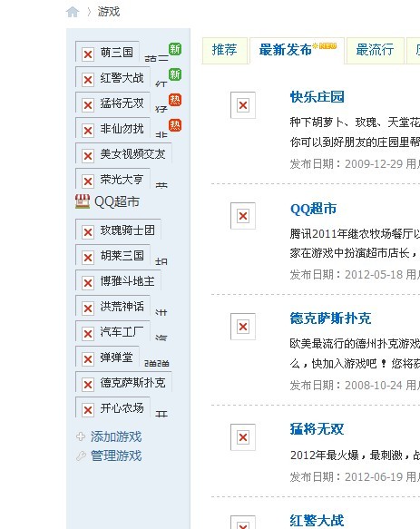Open 美女视频交友 in the sidebar
This screenshot has width=420, height=529.
132,154
